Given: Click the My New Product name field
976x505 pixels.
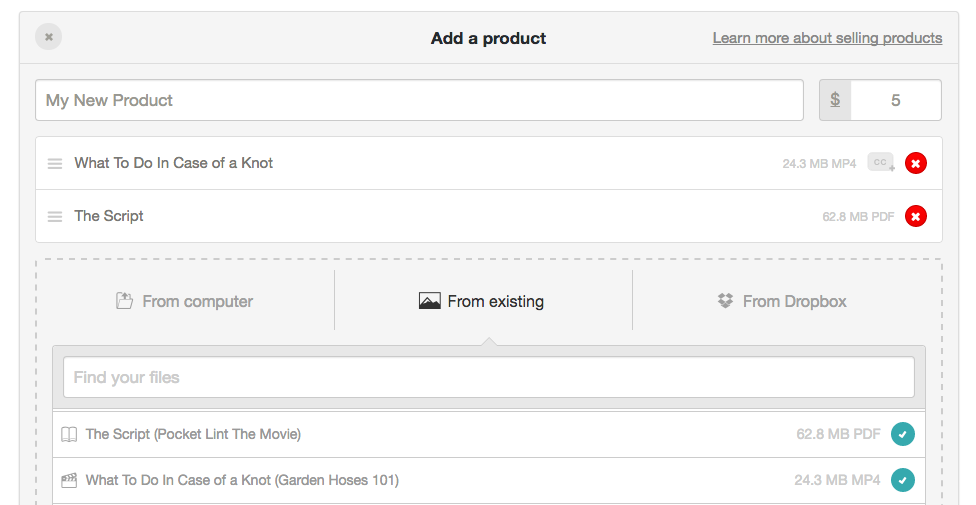Looking at the screenshot, I should pos(419,100).
